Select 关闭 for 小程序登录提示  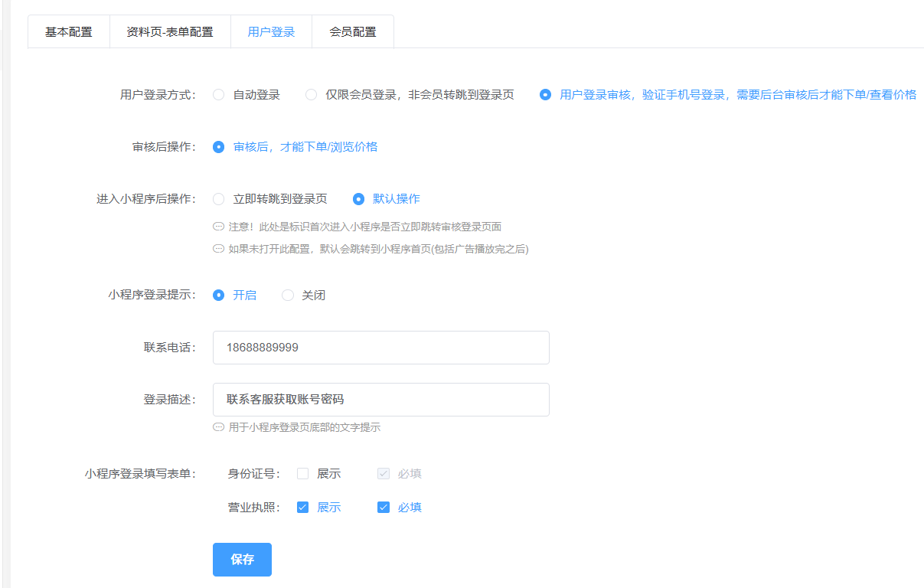288,295
